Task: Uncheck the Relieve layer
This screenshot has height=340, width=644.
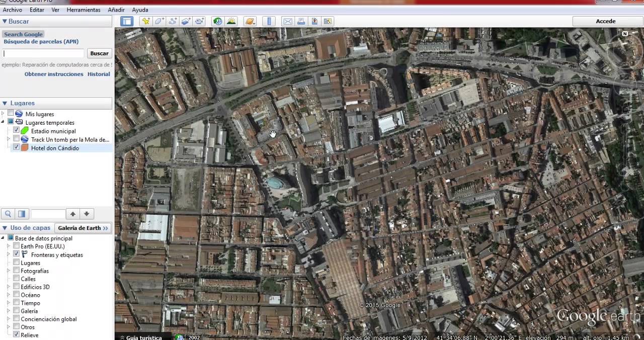Action: [16, 335]
